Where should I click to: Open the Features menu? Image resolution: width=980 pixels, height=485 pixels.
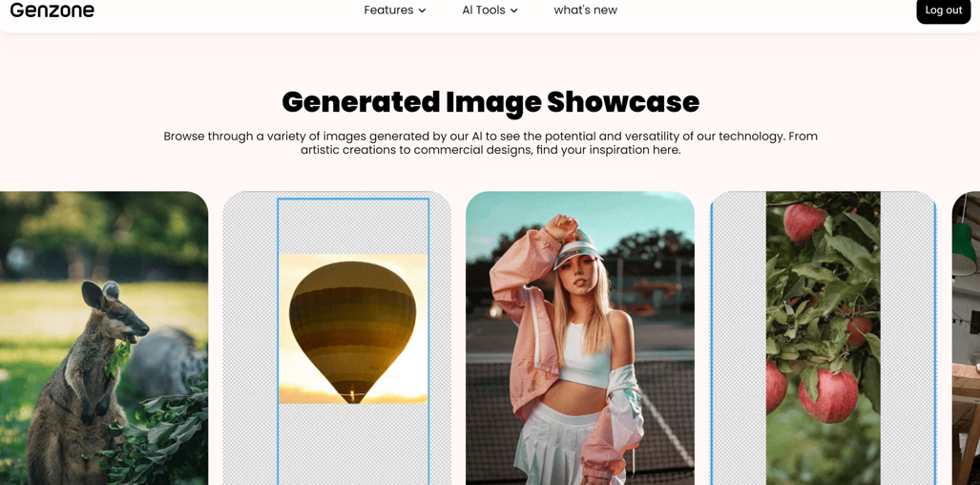[395, 10]
